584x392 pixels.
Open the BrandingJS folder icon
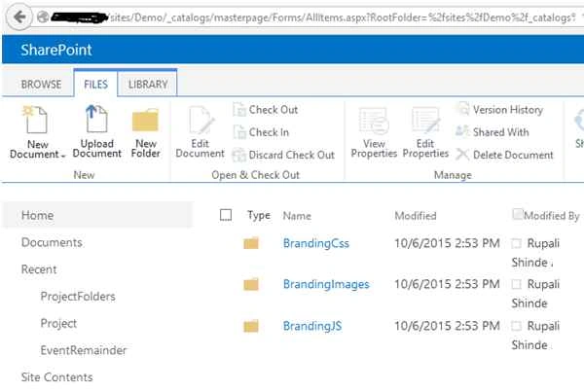pos(251,326)
